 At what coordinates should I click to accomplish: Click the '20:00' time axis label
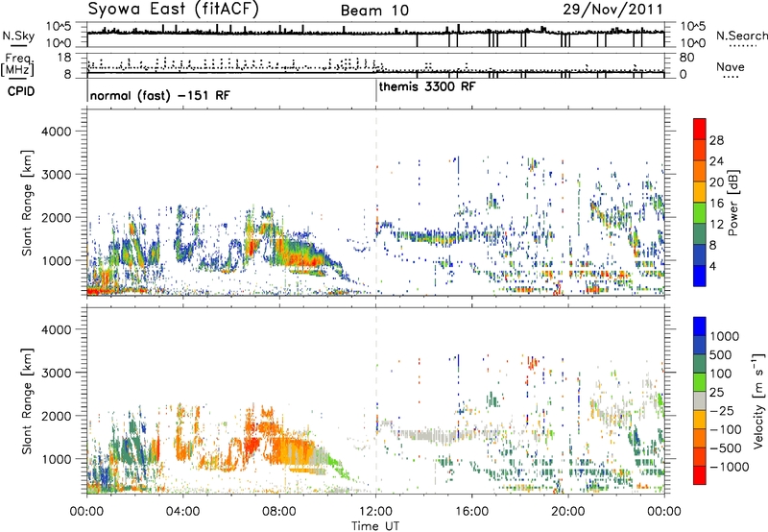pos(567,512)
